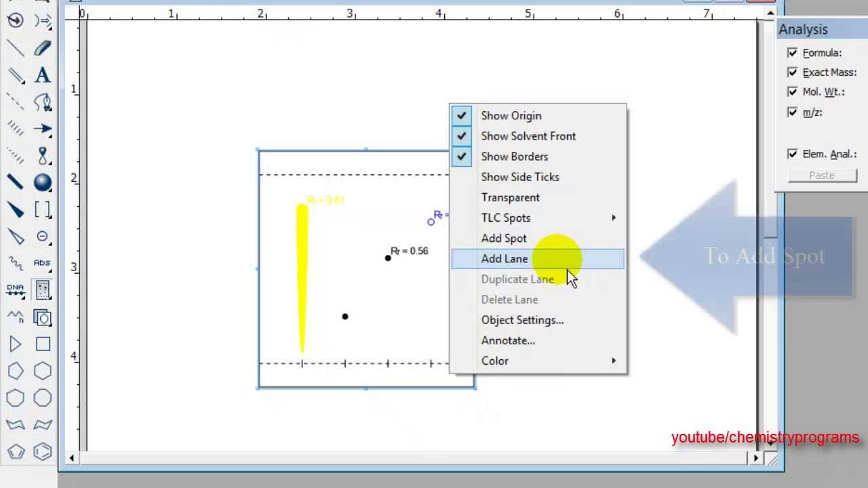
Task: Toggle the Mol. Wt. checkbox
Action: click(x=792, y=91)
